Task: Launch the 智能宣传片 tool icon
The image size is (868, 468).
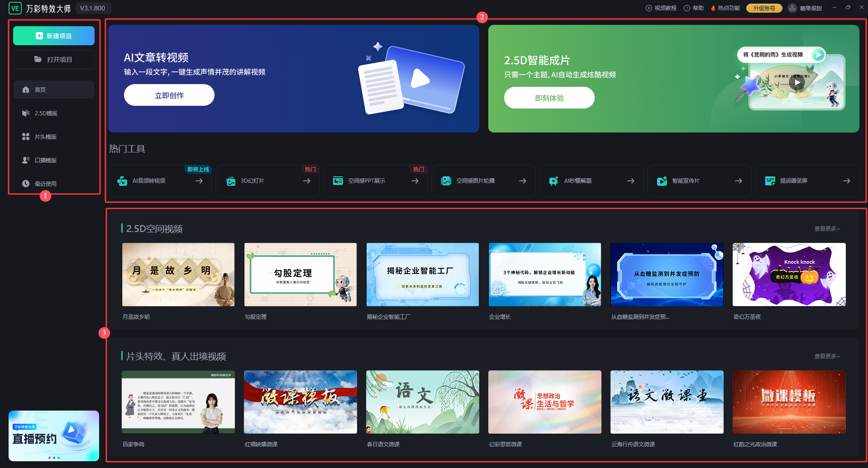Action: [x=662, y=181]
